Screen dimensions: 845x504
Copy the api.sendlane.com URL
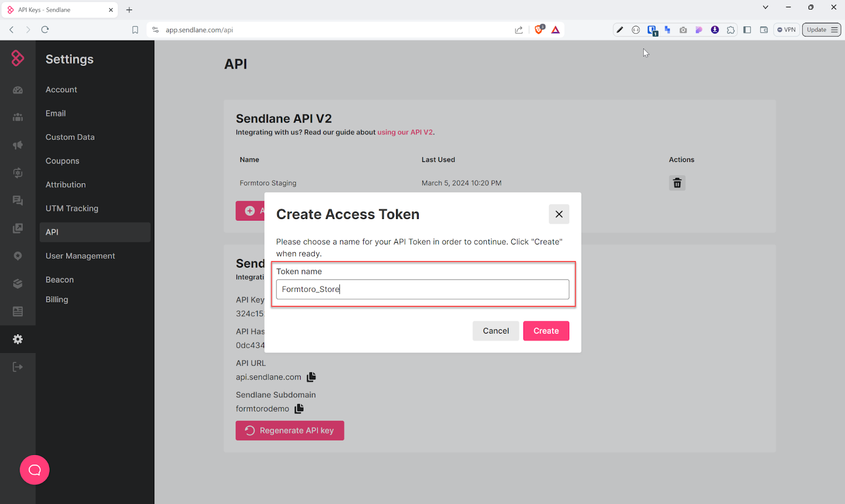tap(312, 377)
